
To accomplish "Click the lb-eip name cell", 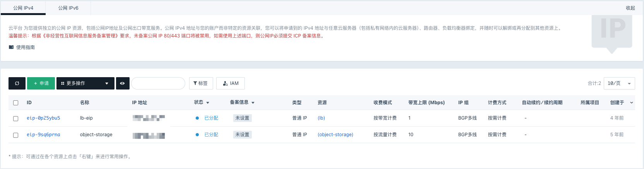I will pos(86,118).
